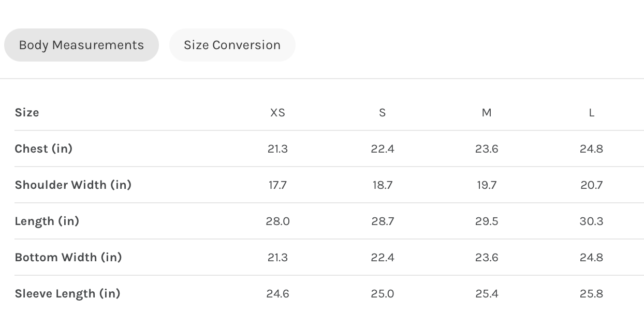This screenshot has height=328, width=644.
Task: Click the XS length value 28.0
Action: point(277,221)
